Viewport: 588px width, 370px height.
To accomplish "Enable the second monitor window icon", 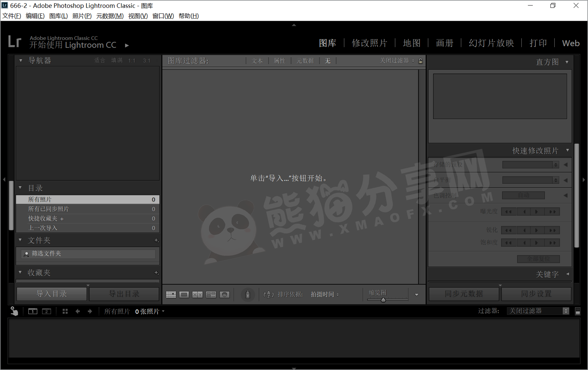I will click(46, 311).
